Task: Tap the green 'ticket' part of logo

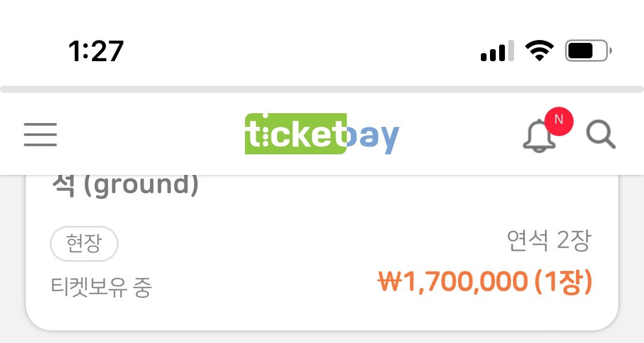Action: tap(295, 134)
